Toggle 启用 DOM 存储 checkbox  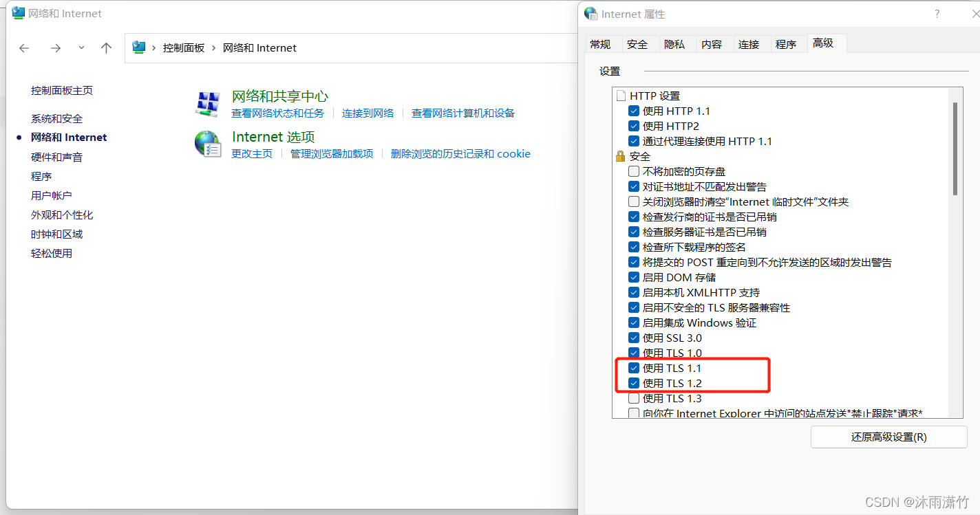coord(634,277)
